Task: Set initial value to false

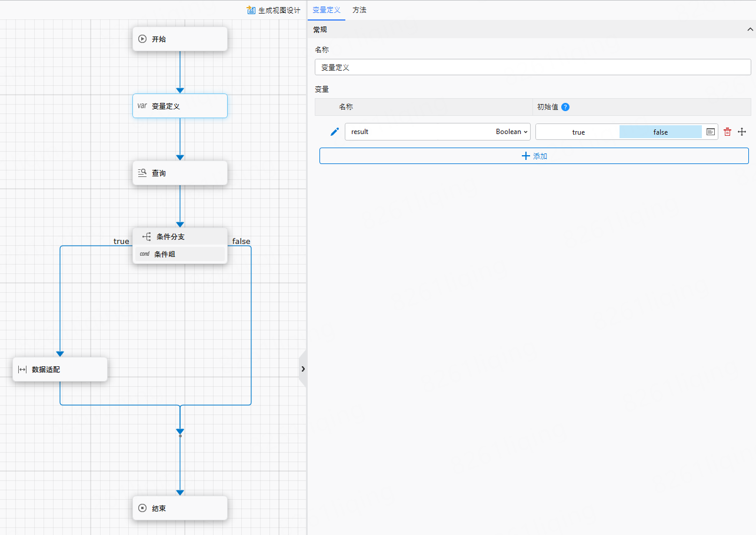Action: click(x=660, y=132)
